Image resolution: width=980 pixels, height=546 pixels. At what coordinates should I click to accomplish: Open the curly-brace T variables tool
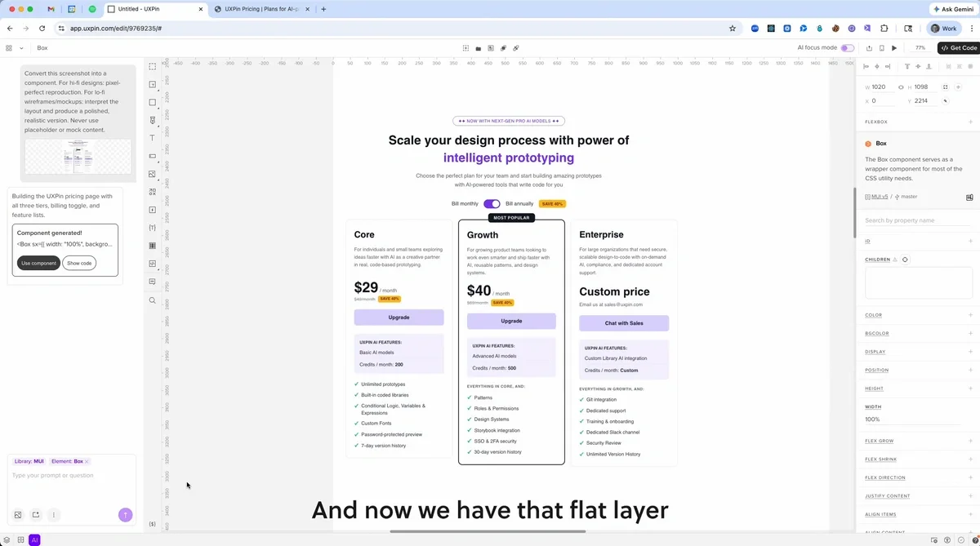tap(152, 229)
